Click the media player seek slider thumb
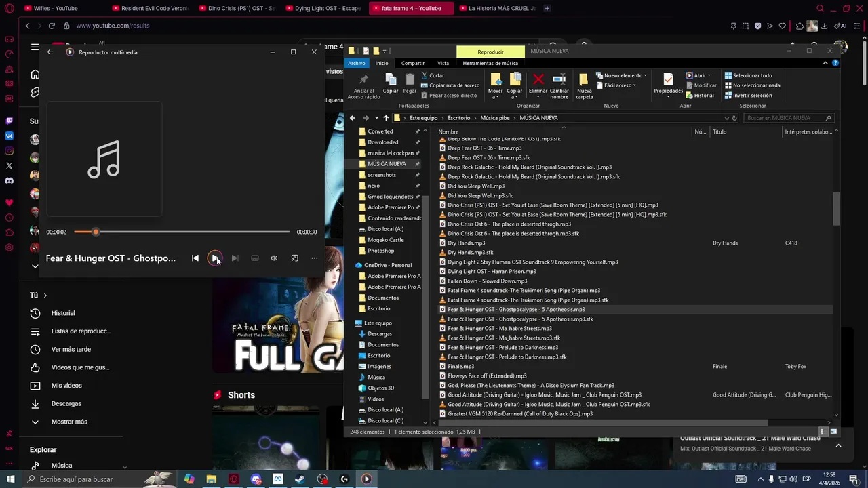The image size is (868, 488). [96, 232]
